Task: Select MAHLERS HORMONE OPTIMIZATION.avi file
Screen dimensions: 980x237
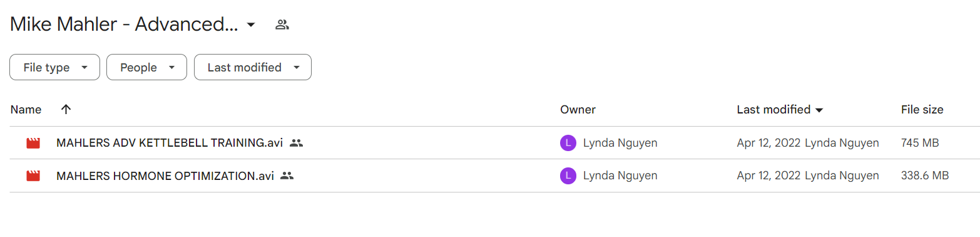Action: (x=165, y=176)
